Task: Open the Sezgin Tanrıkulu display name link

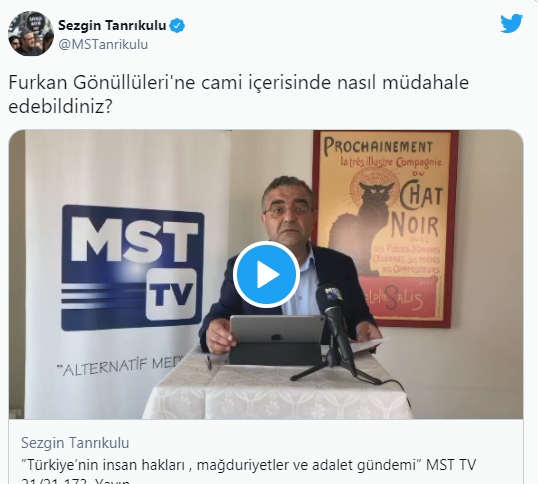Action: [x=112, y=25]
